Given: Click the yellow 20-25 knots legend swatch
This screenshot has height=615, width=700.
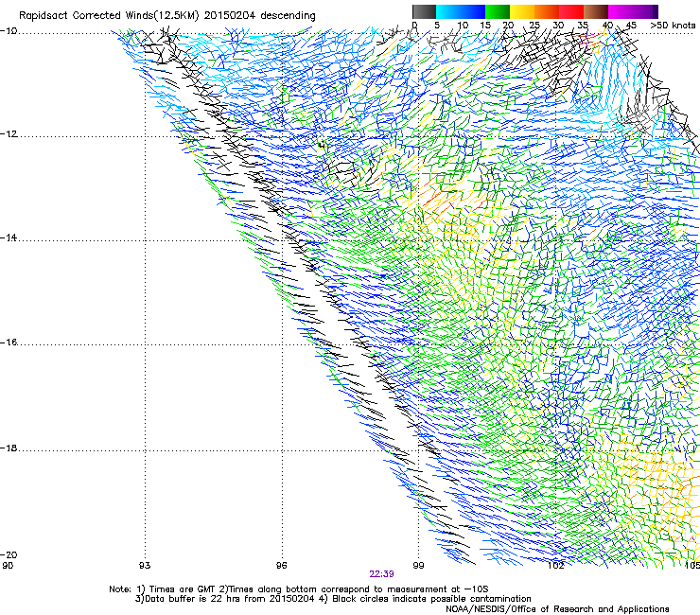Looking at the screenshot, I should pyautogui.click(x=522, y=11).
